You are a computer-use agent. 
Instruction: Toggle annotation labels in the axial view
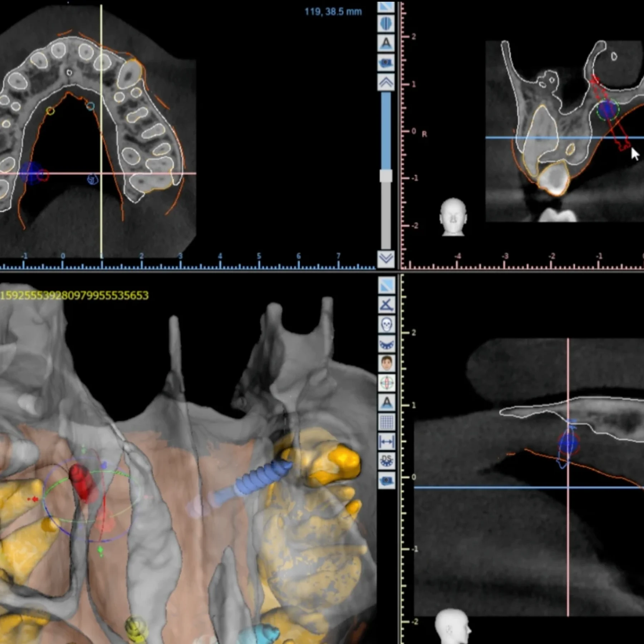(386, 41)
